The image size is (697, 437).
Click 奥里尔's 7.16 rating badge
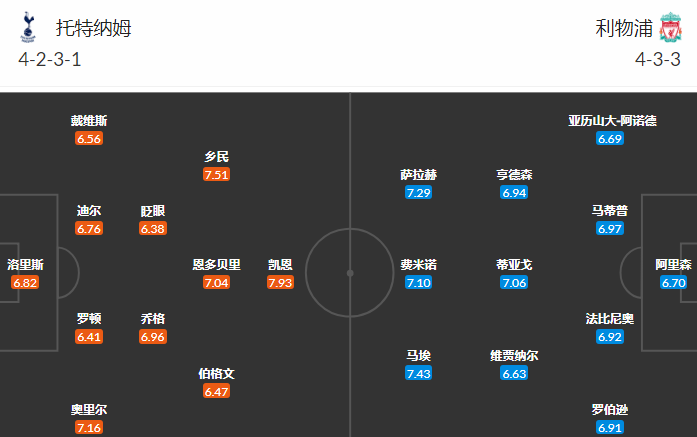[89, 428]
